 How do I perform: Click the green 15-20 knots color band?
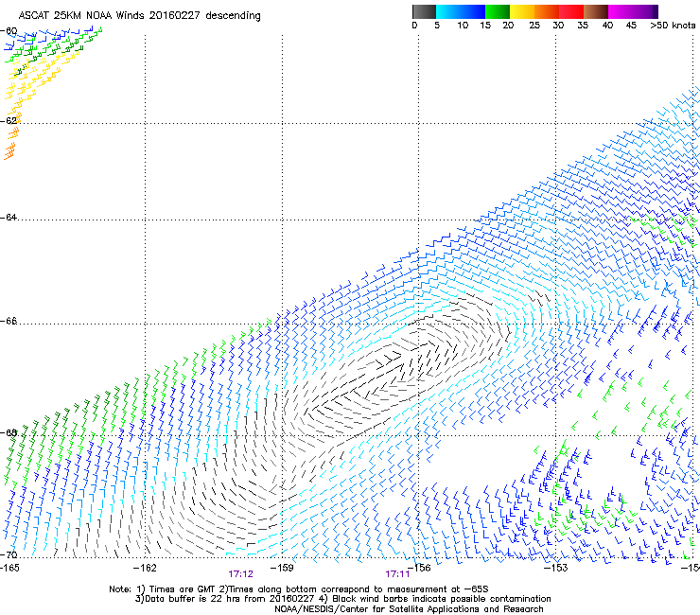(x=498, y=11)
